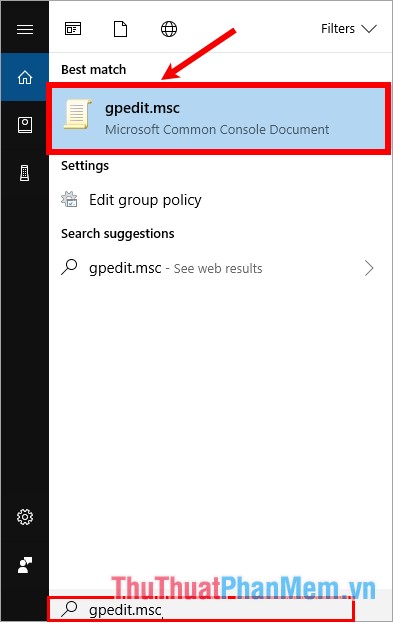Viewport: 393px width, 623px height.
Task: Click the search box containing gpedit.msc
Action: pyautogui.click(x=201, y=609)
